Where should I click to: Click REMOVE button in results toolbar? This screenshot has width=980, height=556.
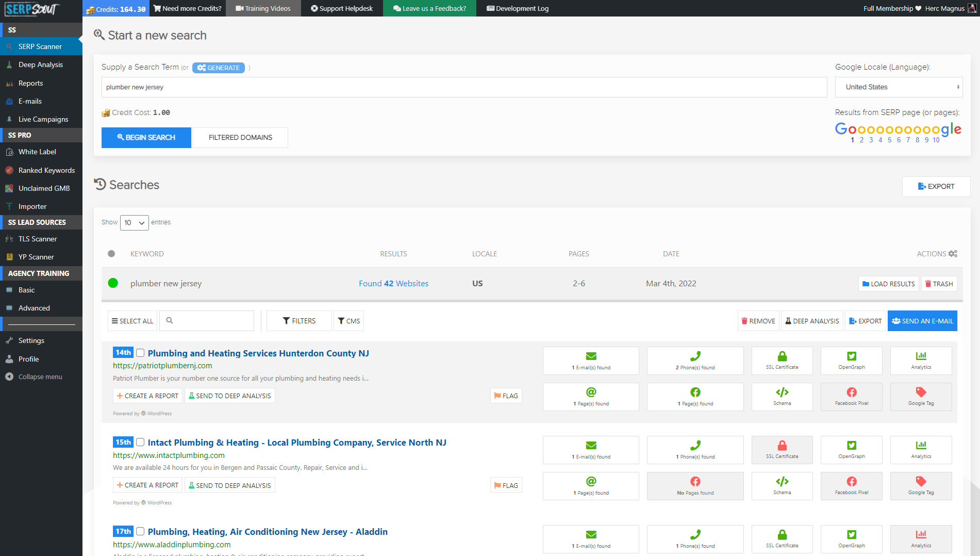[x=758, y=321]
